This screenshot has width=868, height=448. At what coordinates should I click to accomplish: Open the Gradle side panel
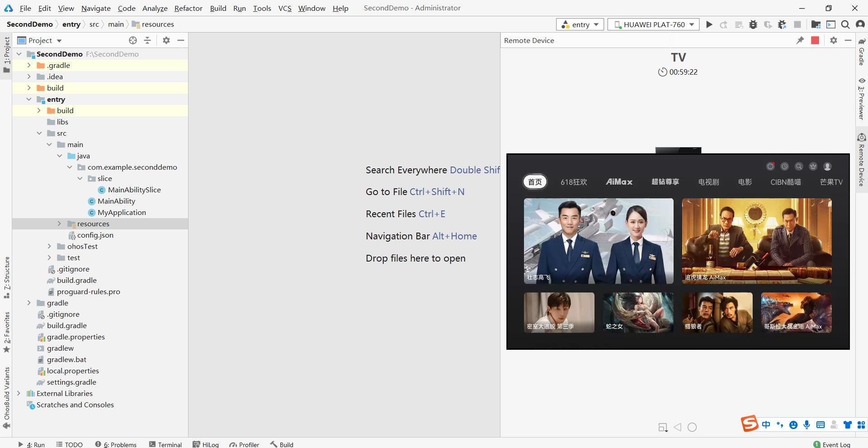pos(862,52)
